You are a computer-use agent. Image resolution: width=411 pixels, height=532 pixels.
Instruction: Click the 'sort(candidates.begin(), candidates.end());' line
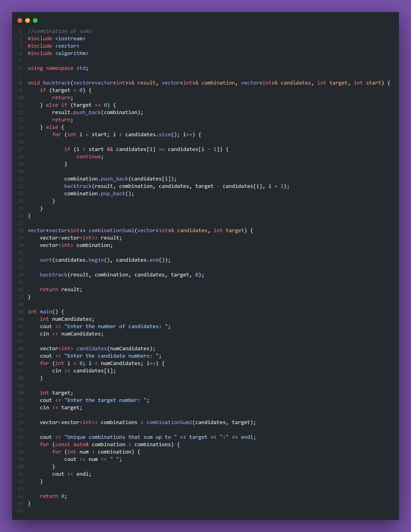click(105, 260)
